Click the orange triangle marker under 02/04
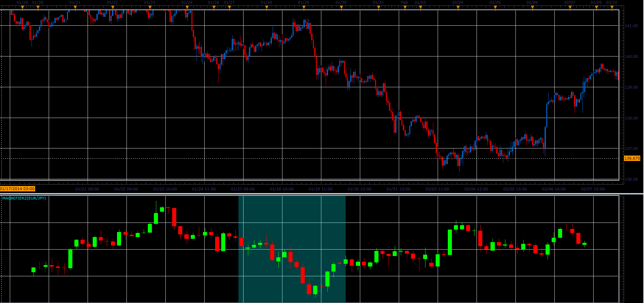Viewport: 644px width, 303px height. (458, 7)
